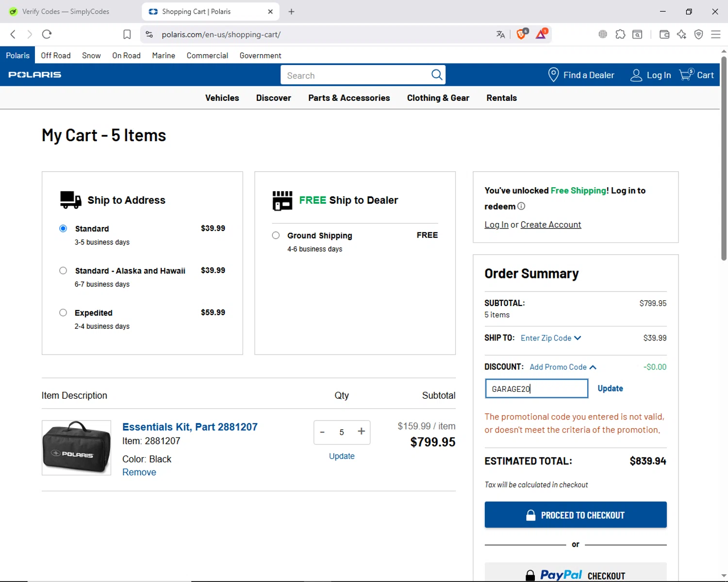Viewport: 728px width, 582px height.
Task: Remove Essentials Kit from cart
Action: [x=139, y=472]
